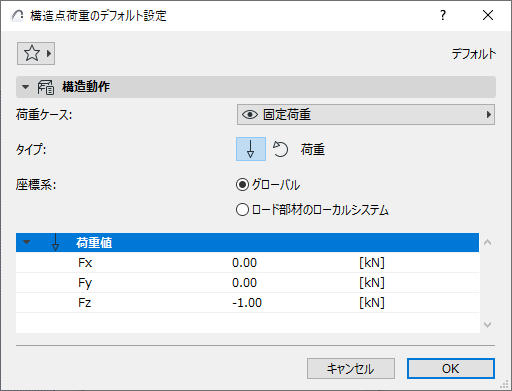Confirm with the OK button

tap(451, 368)
